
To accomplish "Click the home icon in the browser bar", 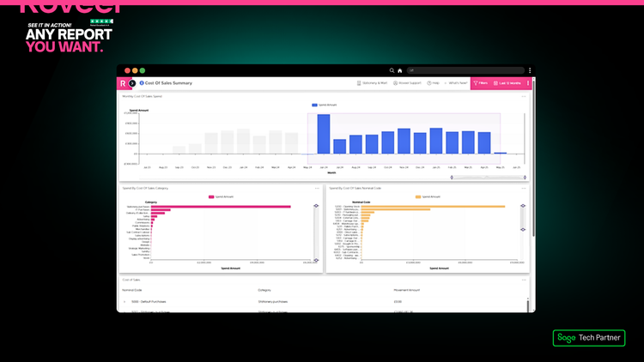I will click(400, 70).
